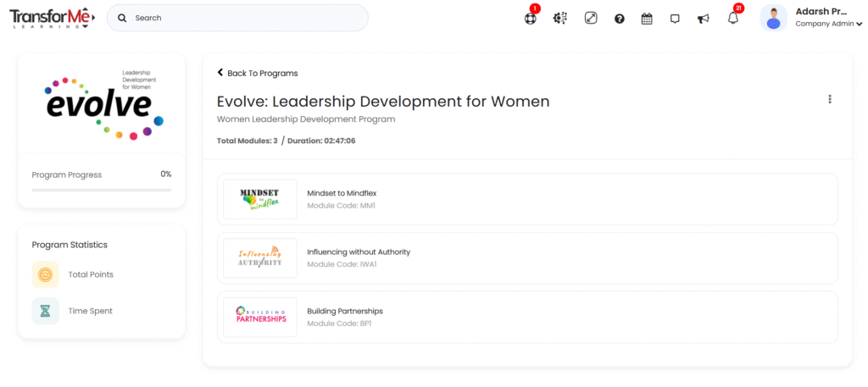This screenshot has width=868, height=387.
Task: Toggle fullscreen with the expand arrows icon
Action: coord(591,18)
